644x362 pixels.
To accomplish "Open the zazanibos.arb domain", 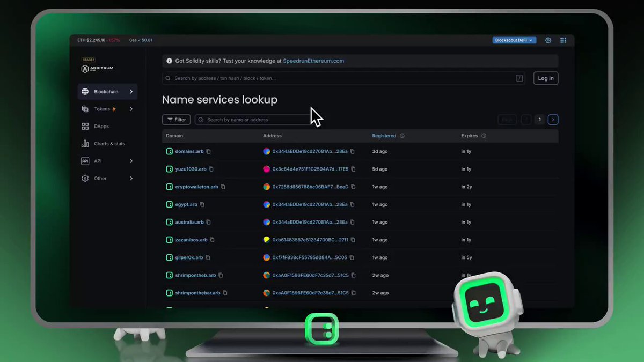I will [192, 240].
